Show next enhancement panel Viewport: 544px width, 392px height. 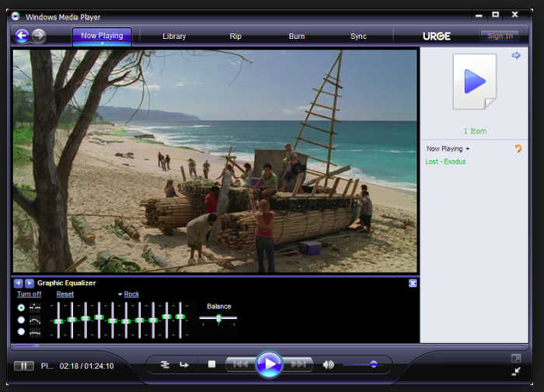point(30,283)
